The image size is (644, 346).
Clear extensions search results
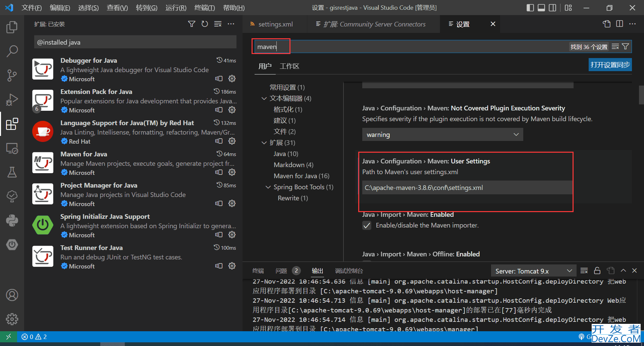(218, 24)
